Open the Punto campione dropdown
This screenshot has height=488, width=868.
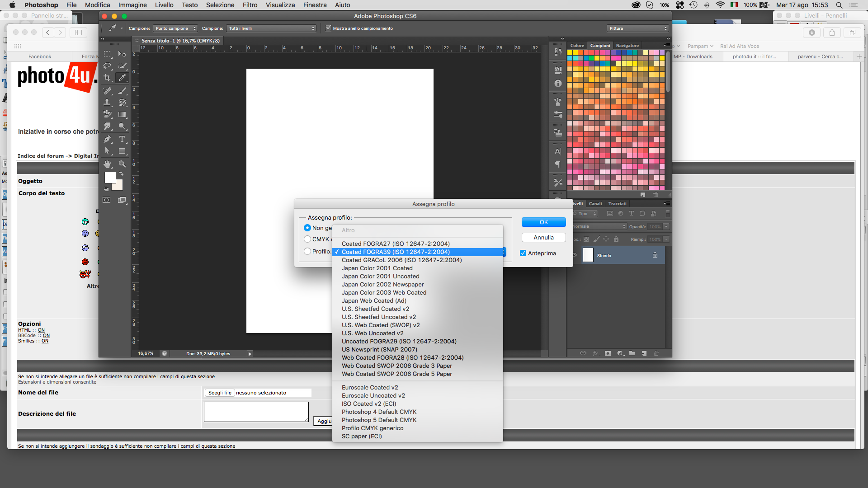pos(175,28)
